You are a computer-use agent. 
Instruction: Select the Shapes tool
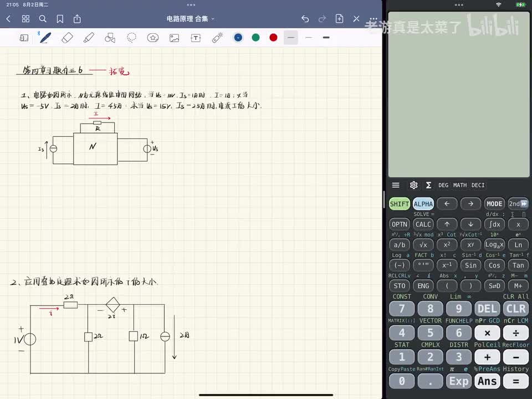[x=110, y=38]
